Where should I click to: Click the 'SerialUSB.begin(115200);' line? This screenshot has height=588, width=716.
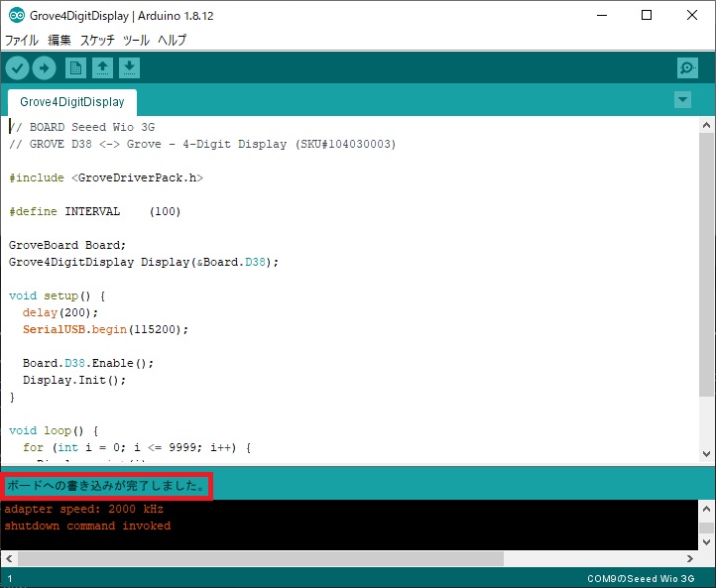pyautogui.click(x=105, y=329)
